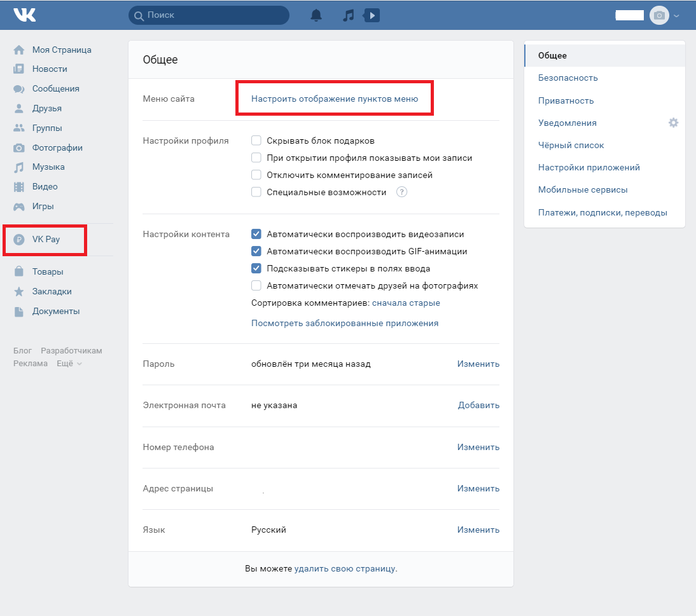The image size is (696, 616).
Task: Open the Блог footer link
Action: pos(22,350)
